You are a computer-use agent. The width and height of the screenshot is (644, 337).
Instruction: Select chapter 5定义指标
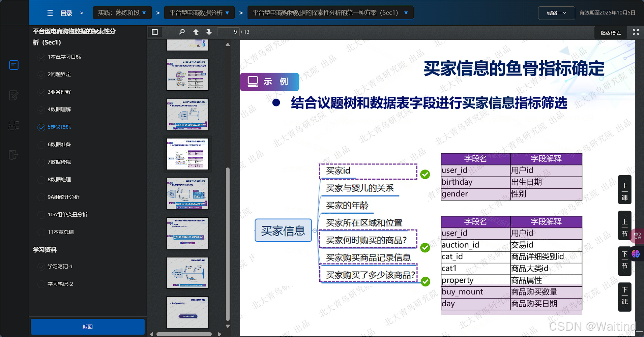[59, 127]
